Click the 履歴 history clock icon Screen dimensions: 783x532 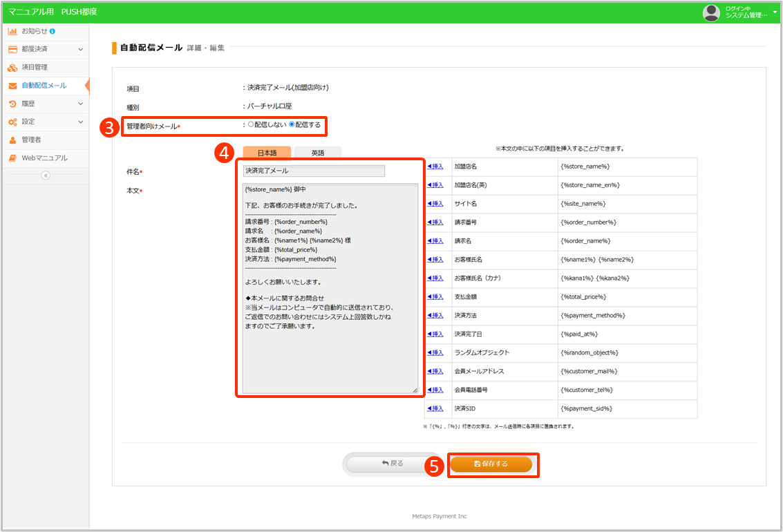pos(12,104)
